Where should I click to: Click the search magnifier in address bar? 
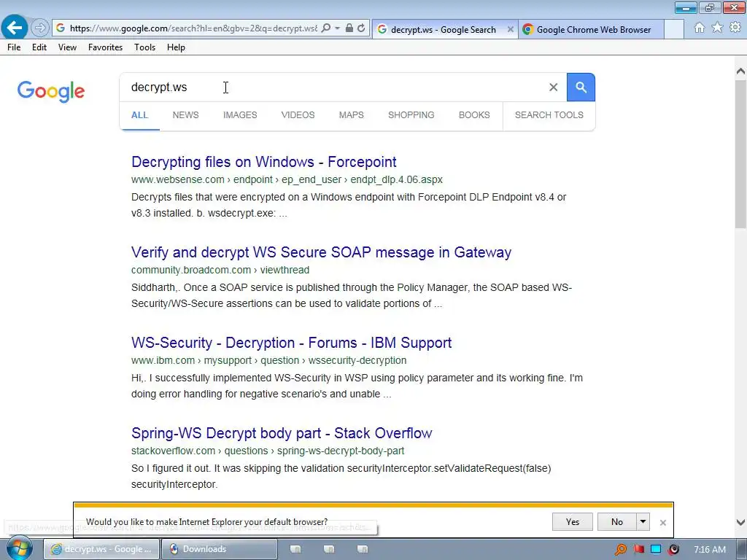(326, 28)
